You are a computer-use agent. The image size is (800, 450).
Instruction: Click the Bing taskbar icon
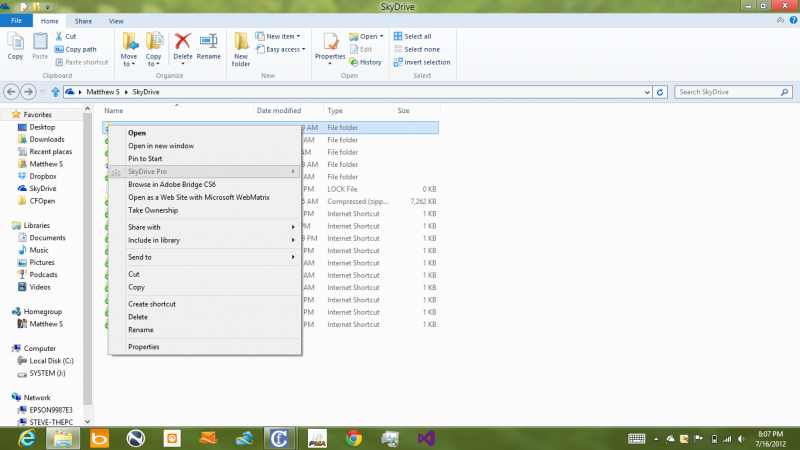click(x=99, y=438)
